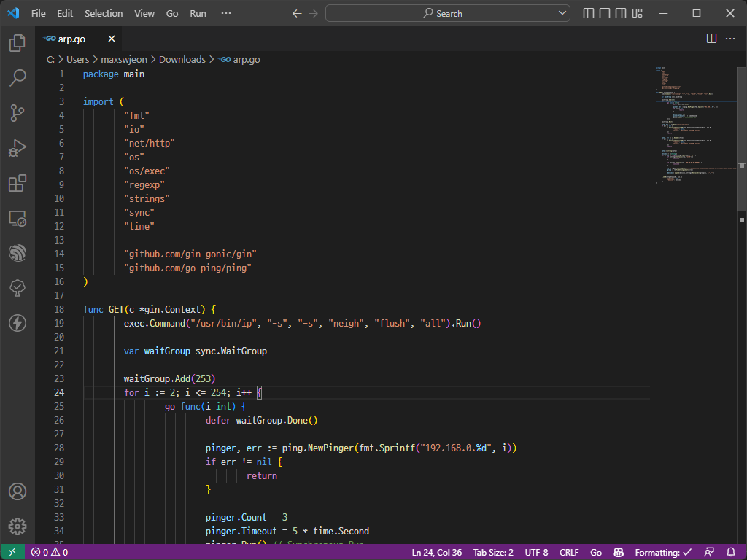This screenshot has height=560, width=747.
Task: Toggle the primary side bar visibility
Action: 589,13
